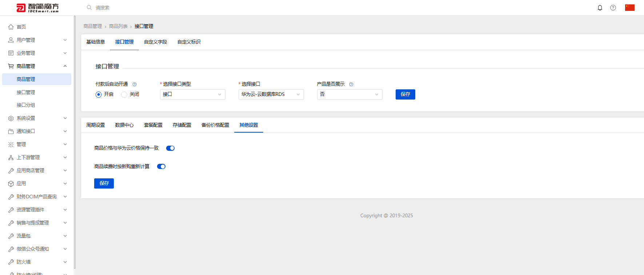This screenshot has height=275, width=644.
Task: Select the 开启 radio button
Action: coord(99,94)
